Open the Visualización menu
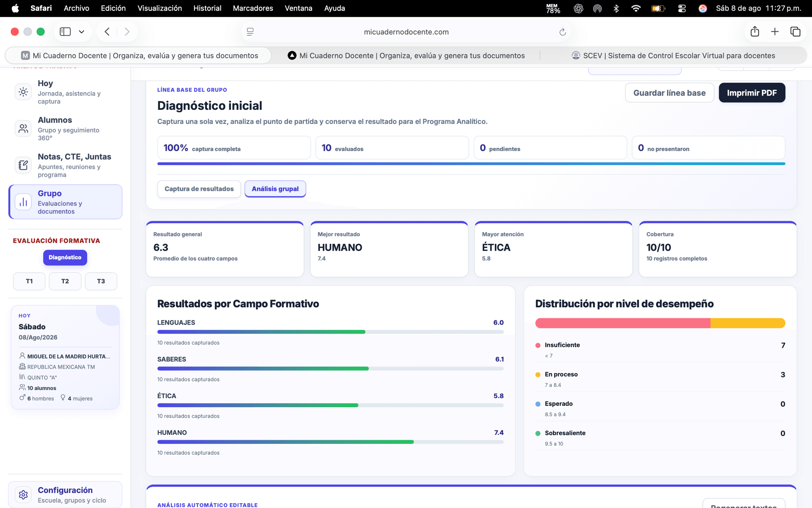The image size is (812, 508). click(160, 8)
